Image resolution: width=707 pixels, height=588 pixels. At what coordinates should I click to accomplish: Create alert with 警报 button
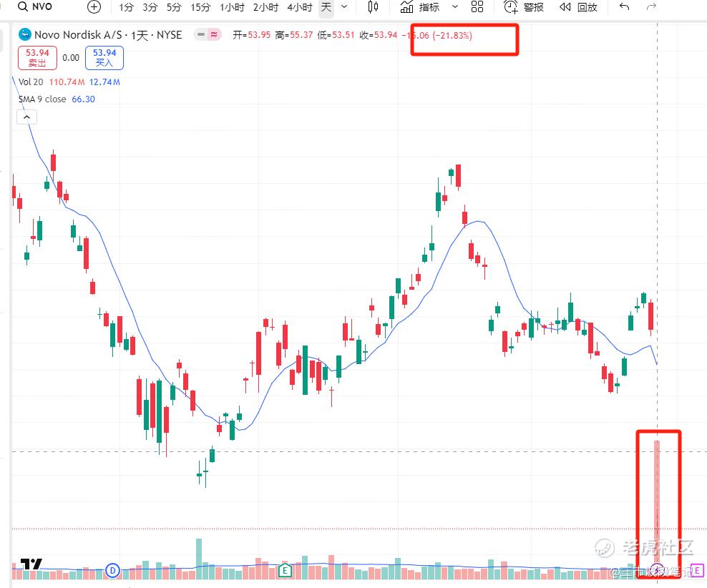point(524,7)
